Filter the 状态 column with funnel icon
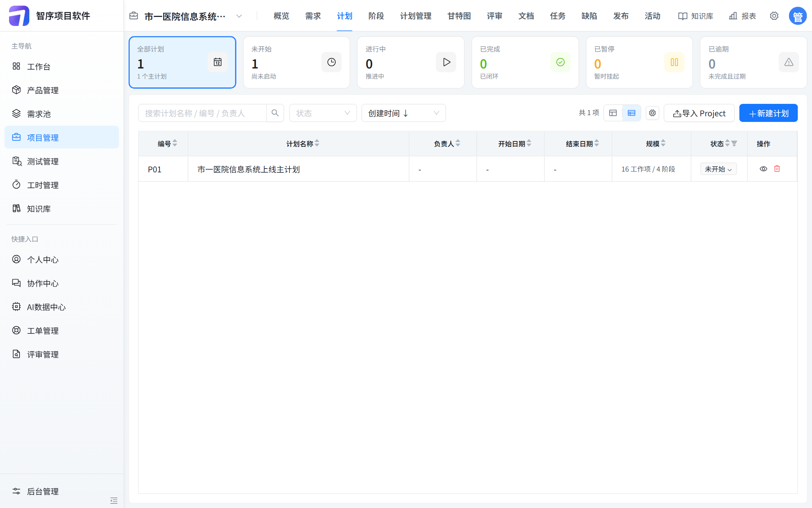Viewport: 812px width, 508px height. [x=734, y=144]
